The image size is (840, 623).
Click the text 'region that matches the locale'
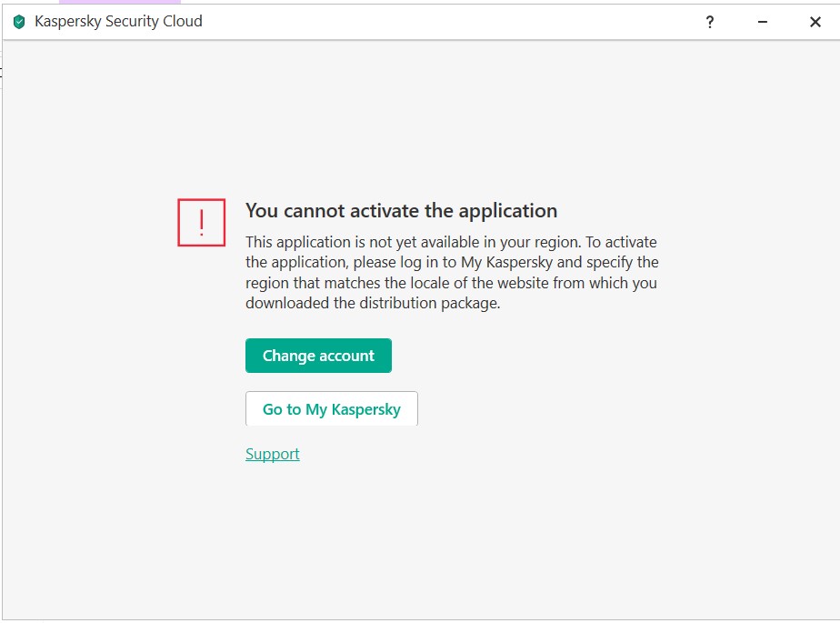[345, 283]
